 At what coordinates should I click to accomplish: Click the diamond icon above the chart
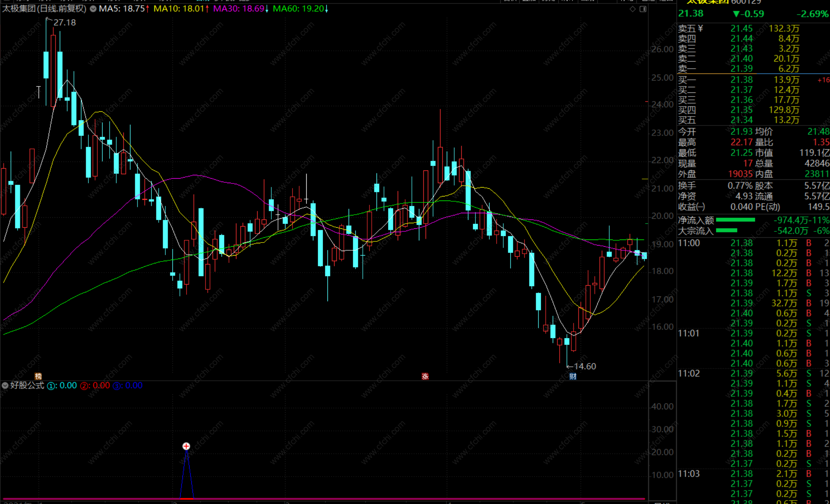tap(633, 9)
